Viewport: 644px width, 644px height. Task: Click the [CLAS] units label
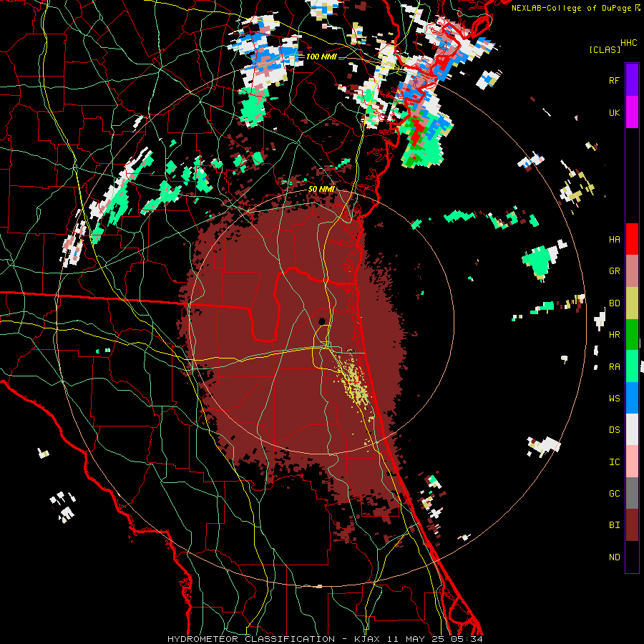point(605,49)
